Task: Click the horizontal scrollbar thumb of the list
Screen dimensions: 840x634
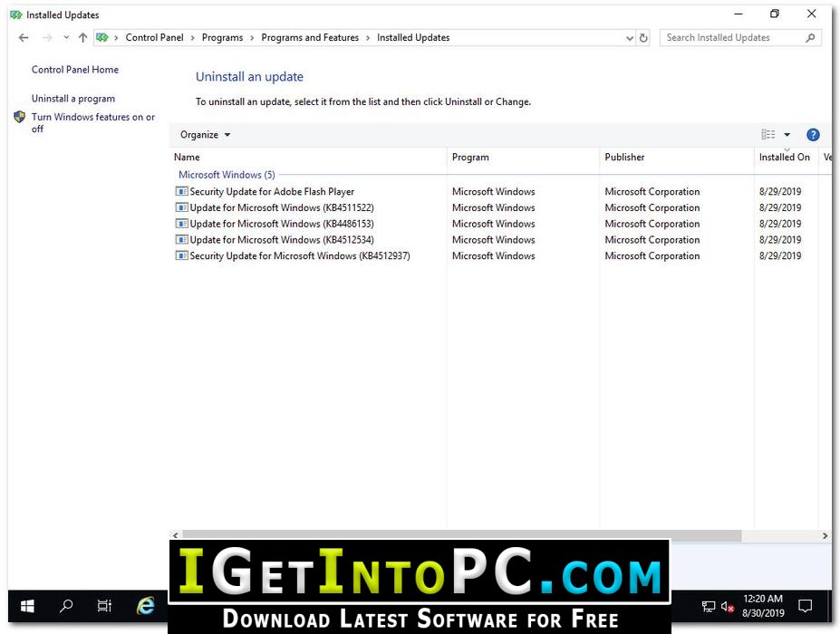Action: pos(462,535)
